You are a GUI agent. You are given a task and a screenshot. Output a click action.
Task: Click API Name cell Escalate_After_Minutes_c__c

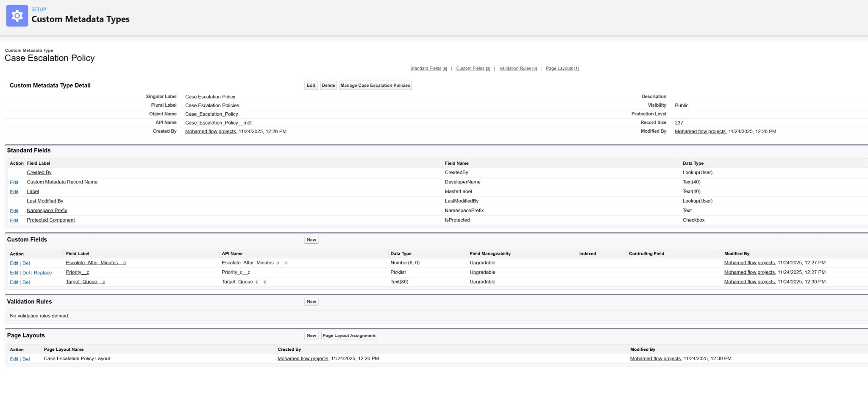point(254,263)
